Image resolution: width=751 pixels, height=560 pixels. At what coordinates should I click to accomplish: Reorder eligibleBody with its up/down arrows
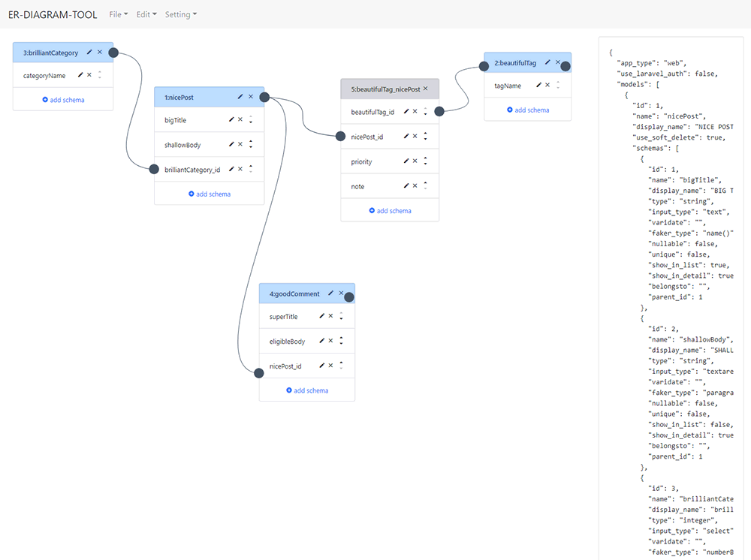(341, 341)
